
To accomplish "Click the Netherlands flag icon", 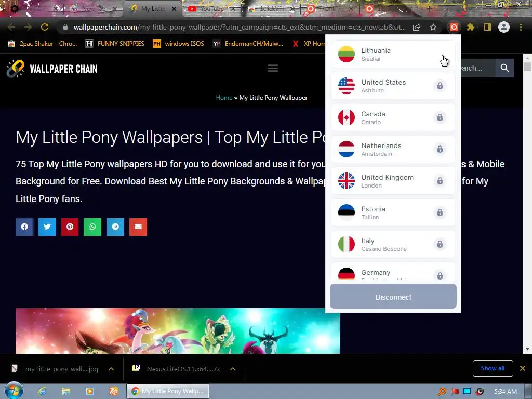I will tap(347, 149).
